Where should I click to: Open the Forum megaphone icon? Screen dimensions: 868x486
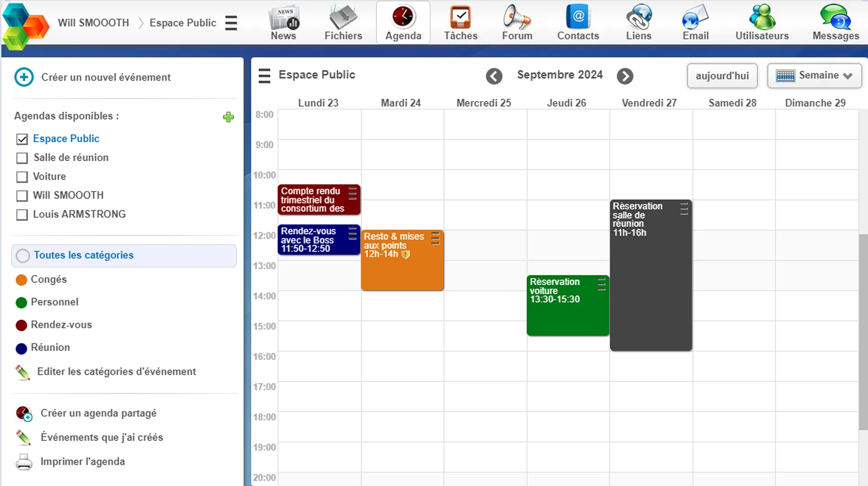[x=517, y=17]
